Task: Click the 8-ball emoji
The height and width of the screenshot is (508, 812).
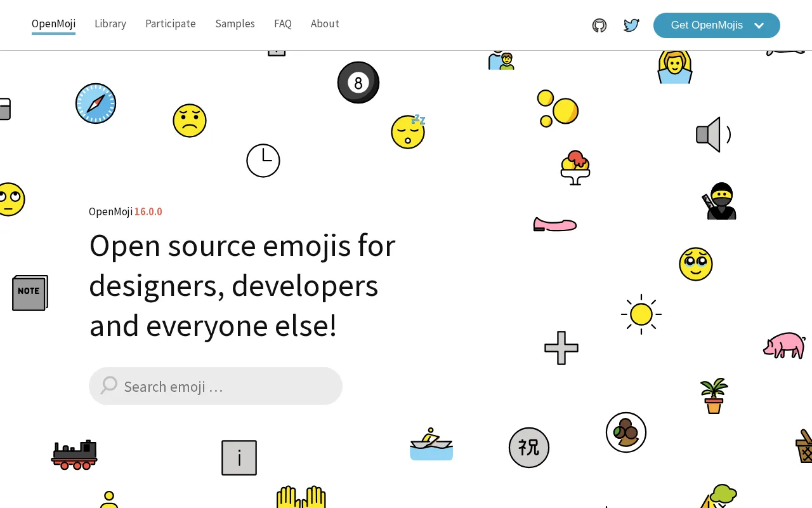Action: [x=358, y=83]
